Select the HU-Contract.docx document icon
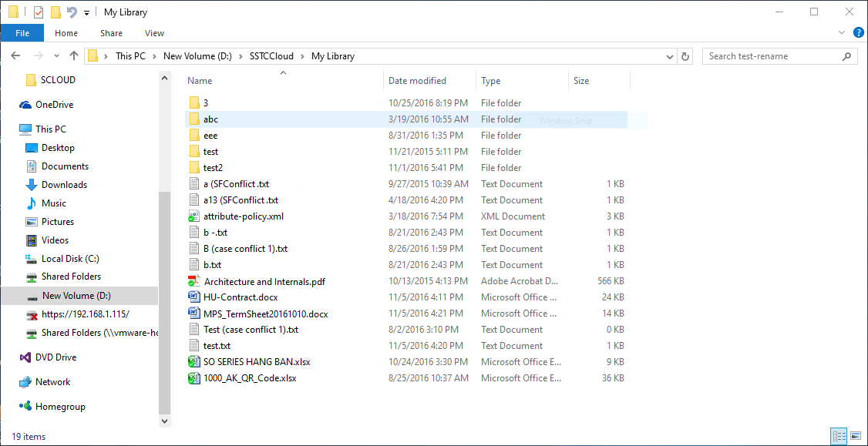868x446 pixels. (194, 297)
